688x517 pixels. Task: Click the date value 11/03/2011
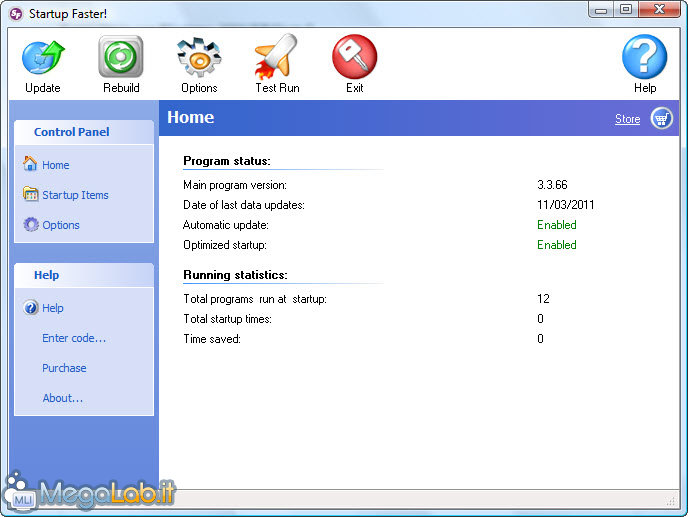(x=566, y=205)
